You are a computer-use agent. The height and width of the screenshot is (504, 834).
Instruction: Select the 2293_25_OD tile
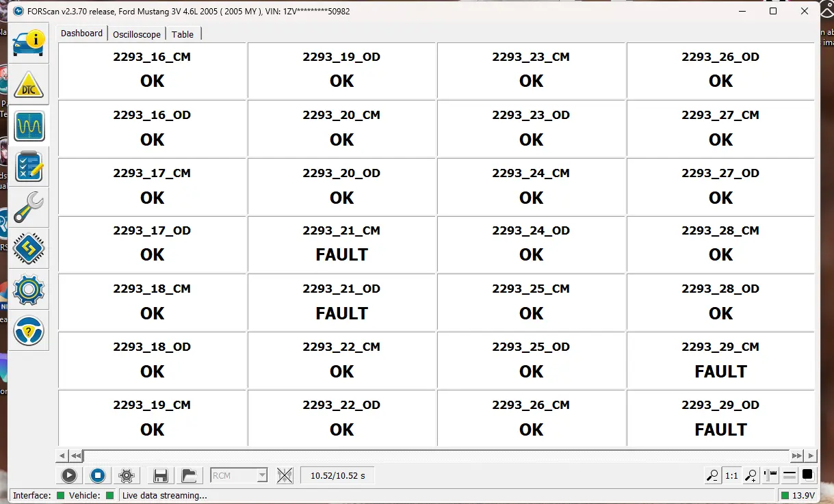531,360
